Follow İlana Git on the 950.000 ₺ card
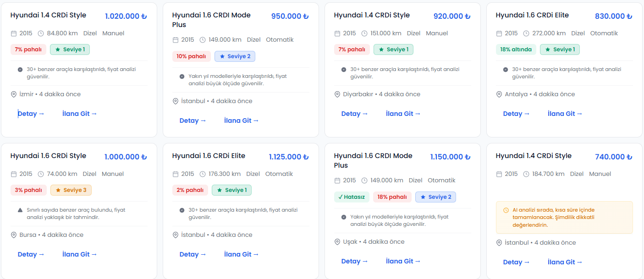 click(x=242, y=120)
